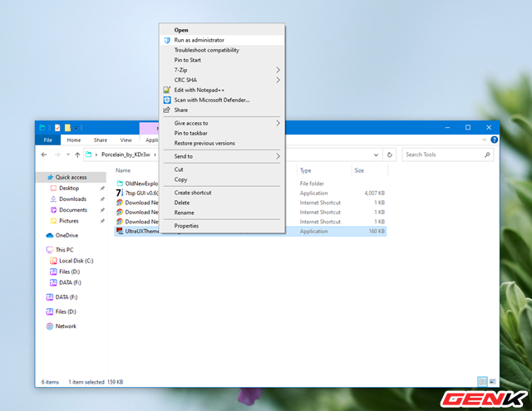
Task: Click the Run as administrator shield icon
Action: coord(167,41)
